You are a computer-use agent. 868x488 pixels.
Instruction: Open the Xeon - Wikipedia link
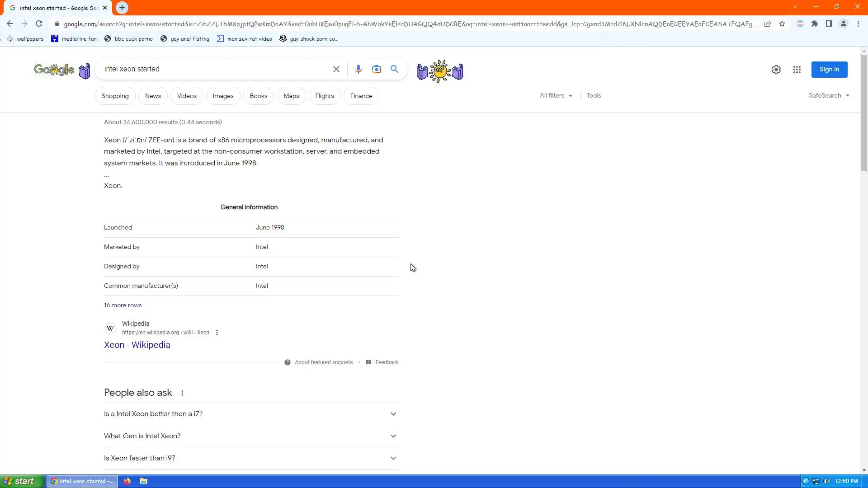[x=137, y=345]
